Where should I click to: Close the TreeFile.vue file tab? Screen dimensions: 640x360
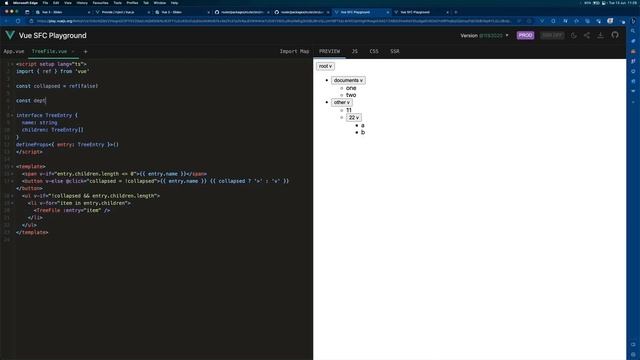[x=73, y=51]
